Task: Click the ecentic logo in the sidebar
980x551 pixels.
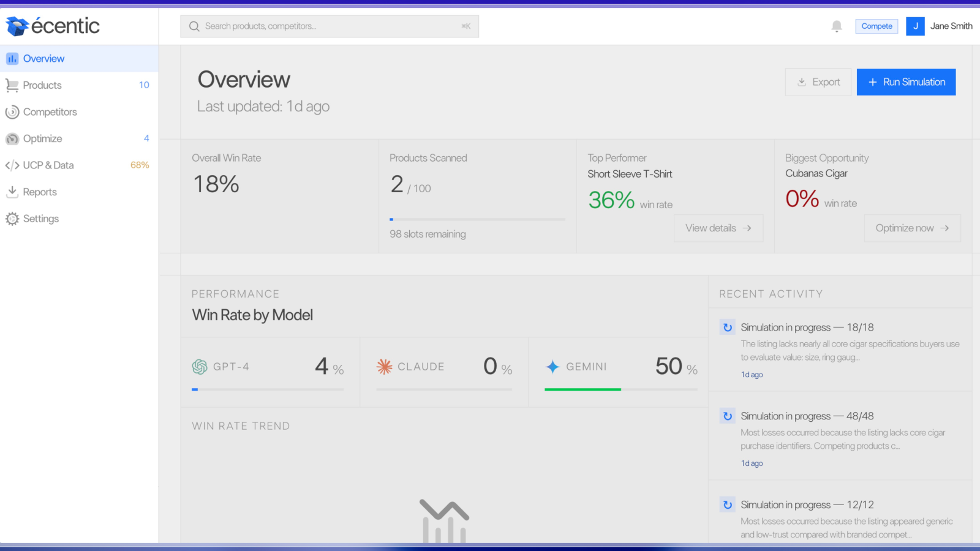Action: coord(53,26)
